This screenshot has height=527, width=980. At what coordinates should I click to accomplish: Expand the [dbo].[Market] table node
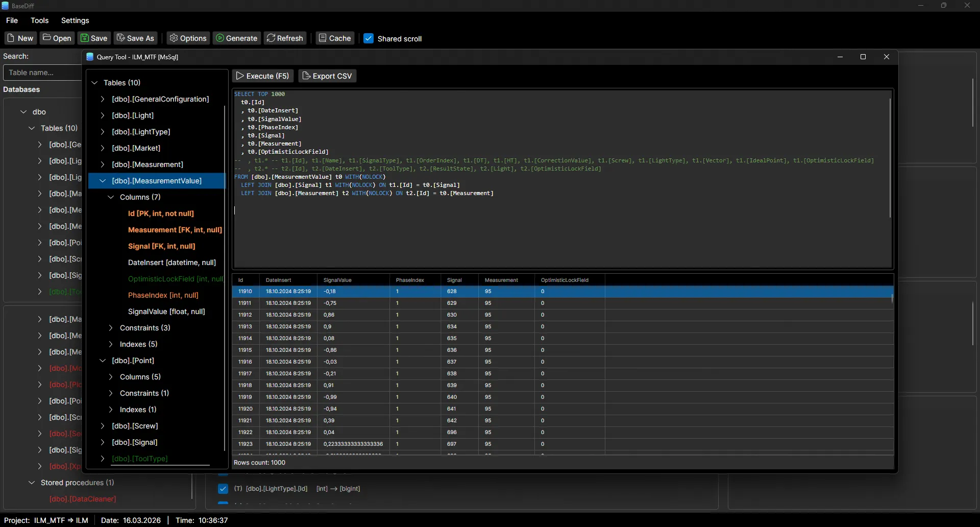tap(102, 148)
